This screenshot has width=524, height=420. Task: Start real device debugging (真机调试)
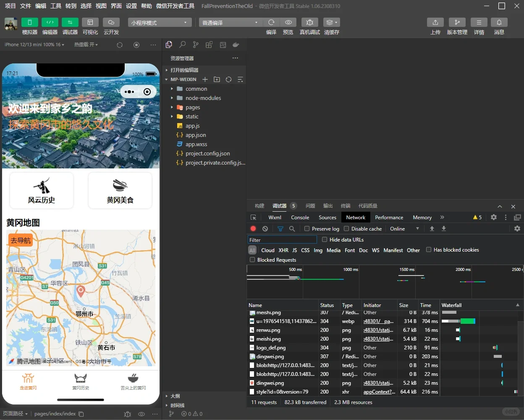pyautogui.click(x=310, y=22)
